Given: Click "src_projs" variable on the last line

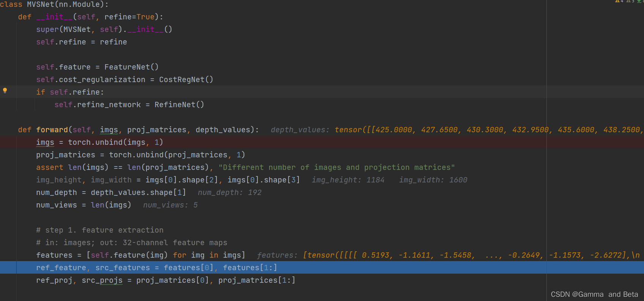Looking at the screenshot, I should pyautogui.click(x=102, y=280).
